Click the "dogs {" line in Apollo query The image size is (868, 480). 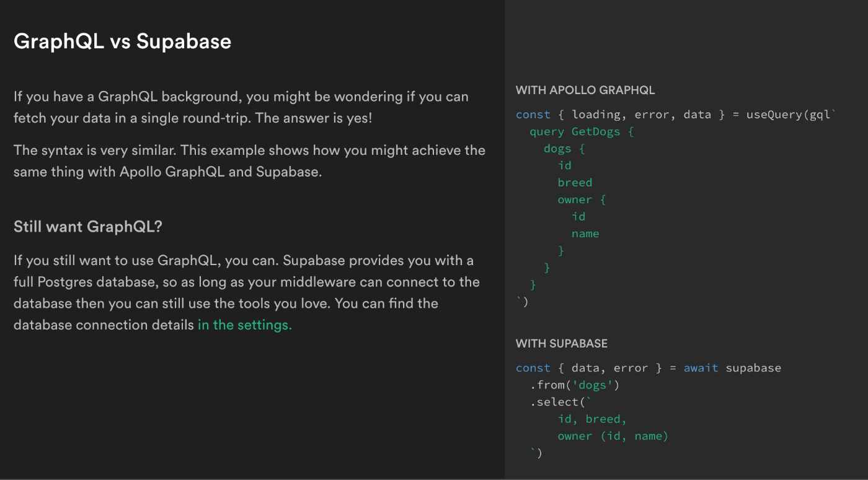(564, 149)
